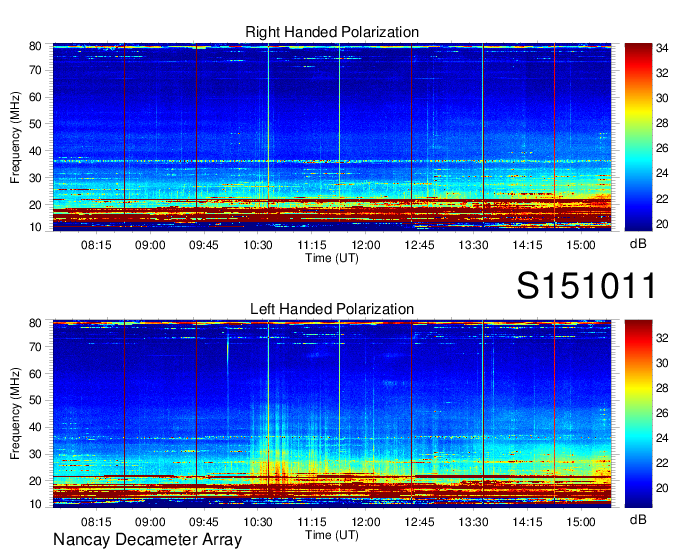Click the 'Nancay Decameter Array' caption

(147, 540)
